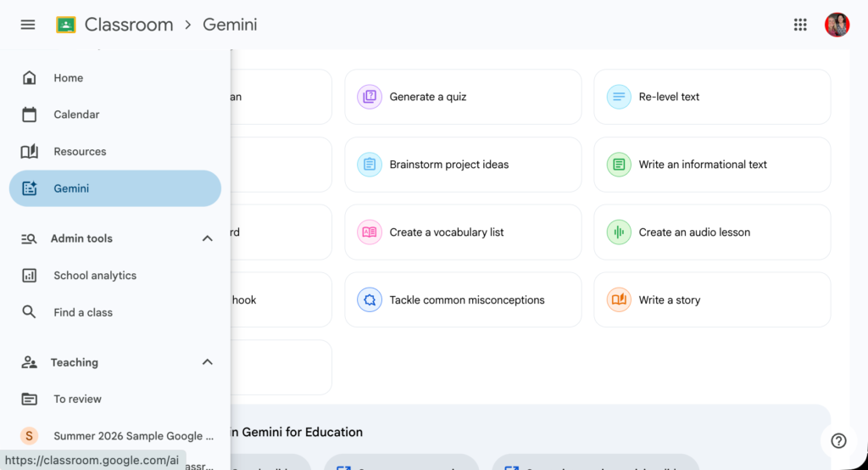Open Tackle common misconceptions card
Image resolution: width=868 pixels, height=470 pixels.
[464, 299]
